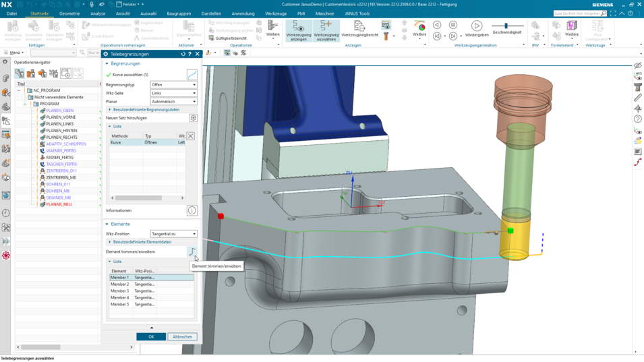Open Weitere in the Formelement group

(571, 29)
